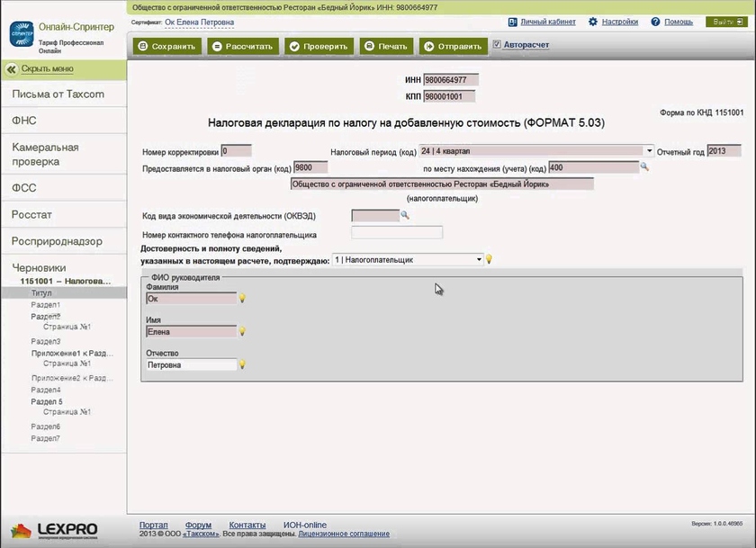Click the contact phone number input field
756x548 pixels.
[x=396, y=233]
